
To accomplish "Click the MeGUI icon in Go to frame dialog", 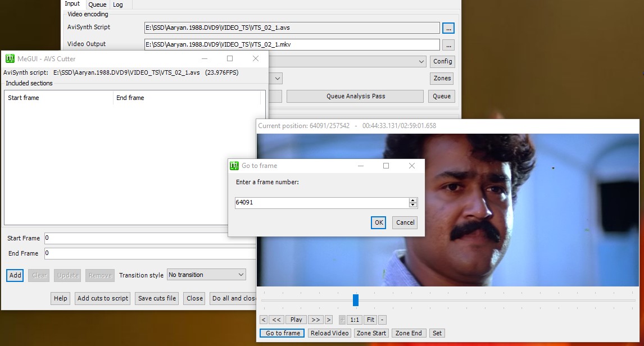I will pos(234,165).
